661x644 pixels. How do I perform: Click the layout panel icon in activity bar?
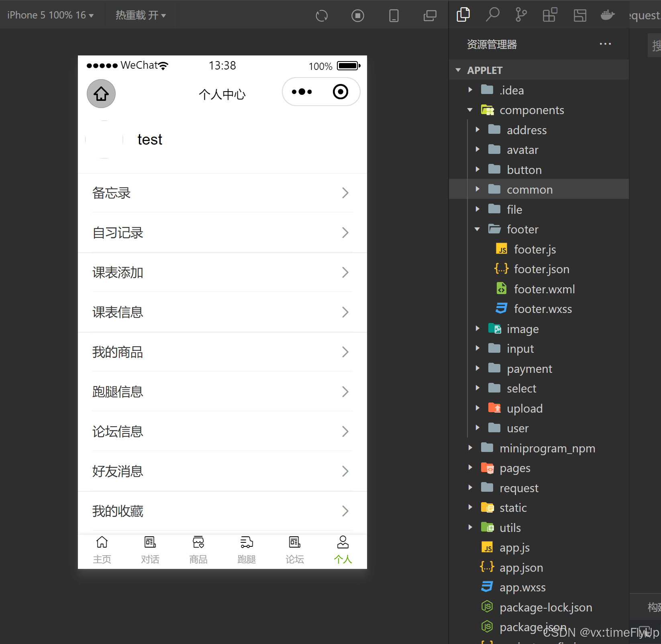[579, 15]
